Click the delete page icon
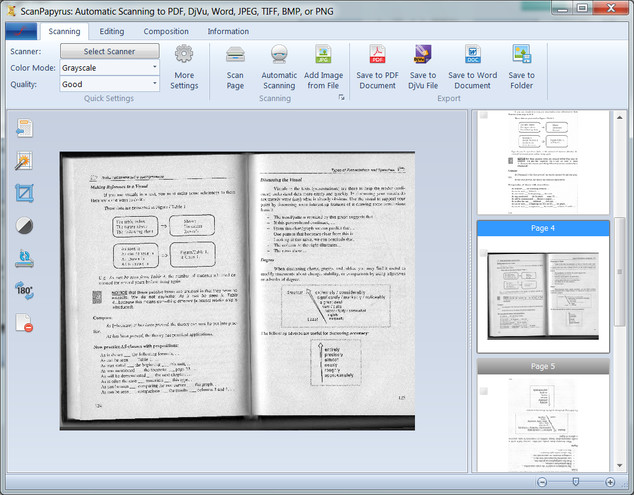This screenshot has width=634, height=495. (24, 324)
